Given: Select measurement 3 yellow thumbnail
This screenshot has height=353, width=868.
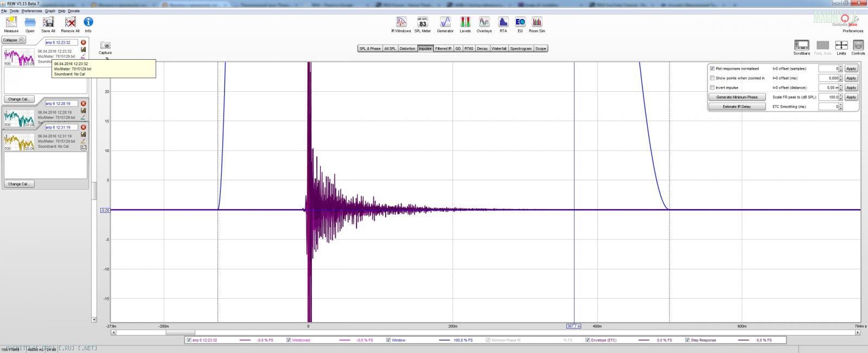Looking at the screenshot, I should pyautogui.click(x=19, y=142).
